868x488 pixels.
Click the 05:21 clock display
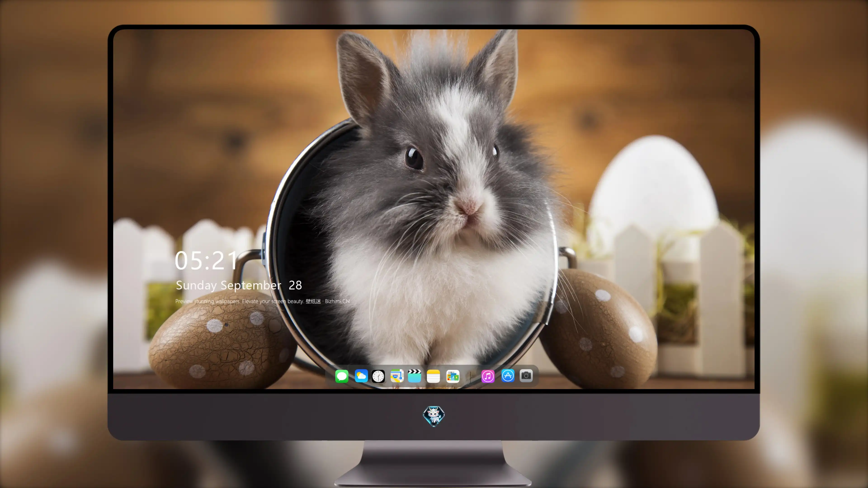pos(206,261)
